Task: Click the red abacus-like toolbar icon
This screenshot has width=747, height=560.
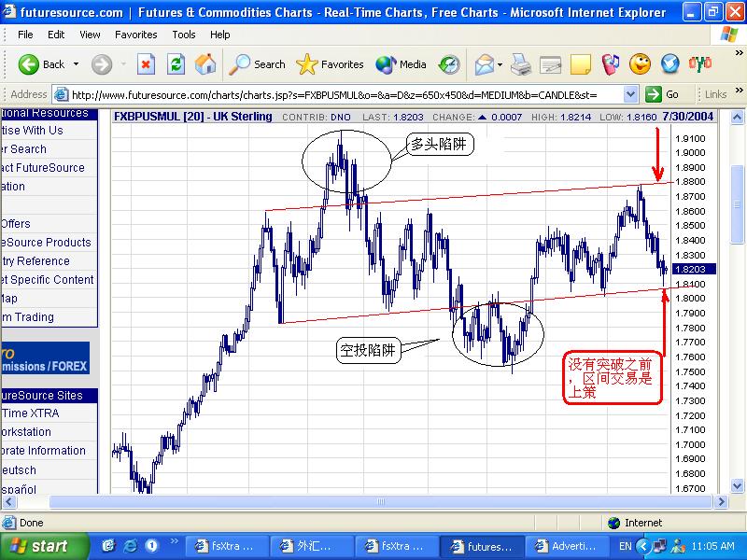Action: (699, 63)
